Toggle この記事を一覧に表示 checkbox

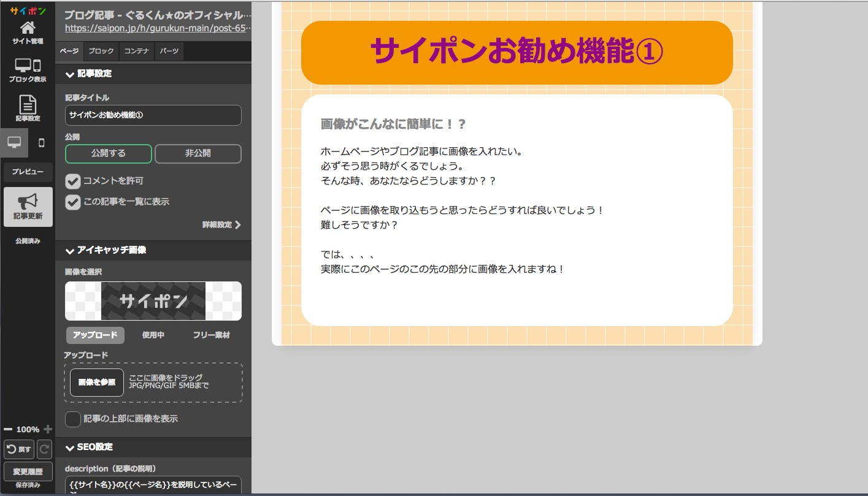(73, 202)
